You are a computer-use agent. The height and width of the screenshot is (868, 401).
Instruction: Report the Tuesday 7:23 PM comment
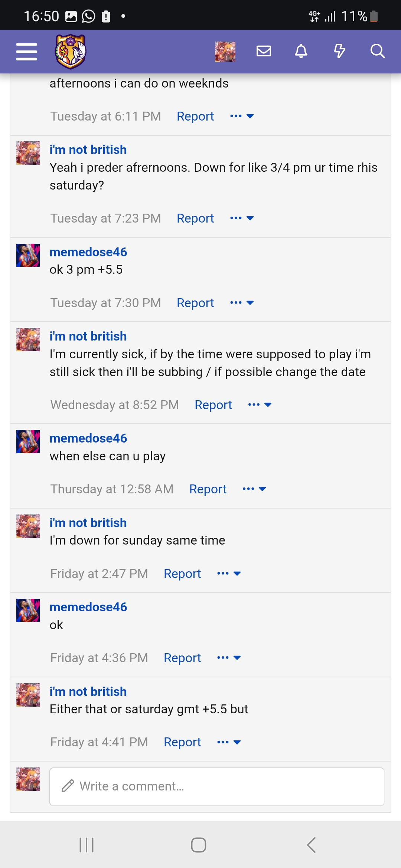pyautogui.click(x=195, y=218)
